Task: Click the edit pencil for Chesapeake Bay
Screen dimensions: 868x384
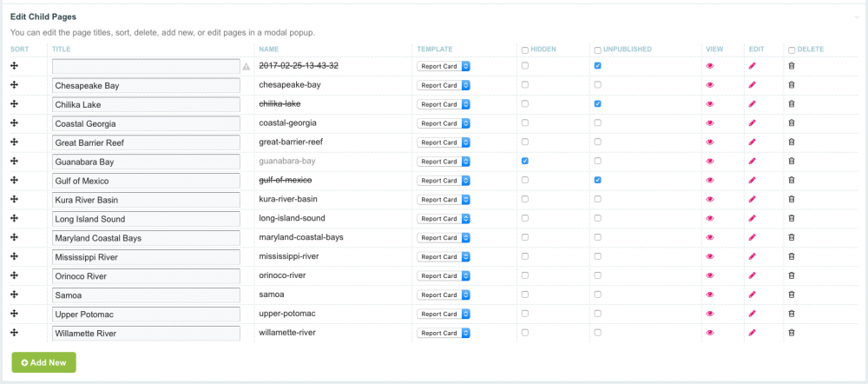Action: point(752,85)
